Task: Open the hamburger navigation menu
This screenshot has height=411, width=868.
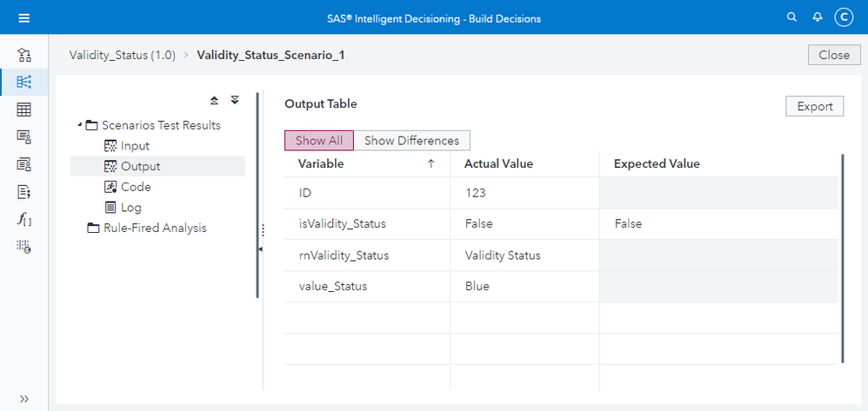Action: tap(23, 17)
